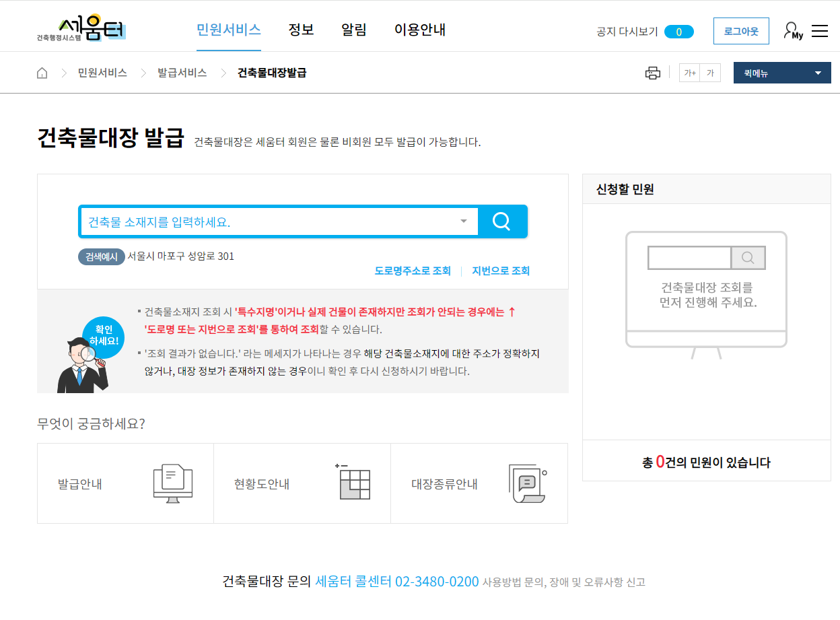This screenshot has width=840, height=620.
Task: Click the 대장종류안내 card label
Action: pos(444,484)
